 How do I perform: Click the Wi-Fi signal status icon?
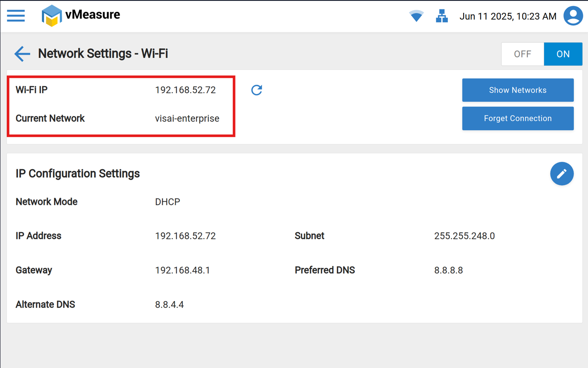point(416,16)
